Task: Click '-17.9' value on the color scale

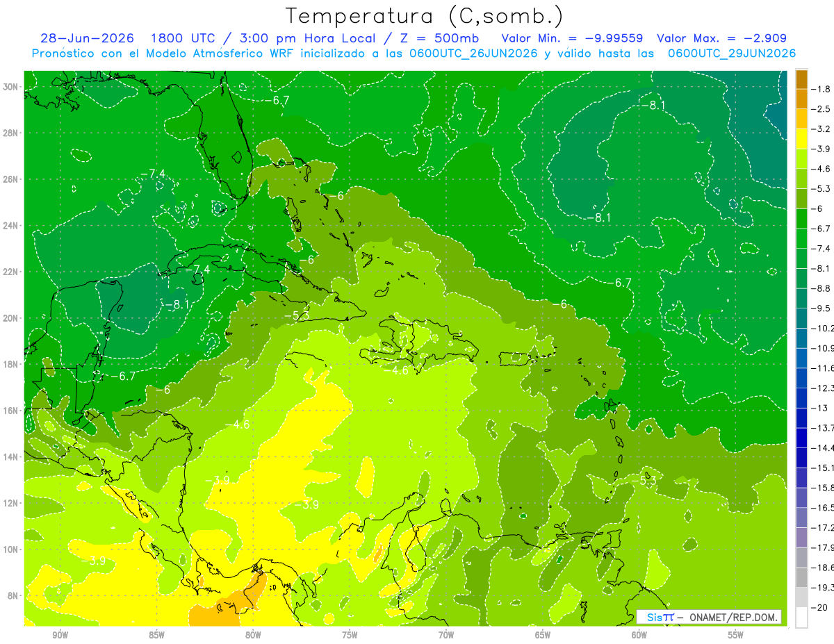Action: pos(824,547)
